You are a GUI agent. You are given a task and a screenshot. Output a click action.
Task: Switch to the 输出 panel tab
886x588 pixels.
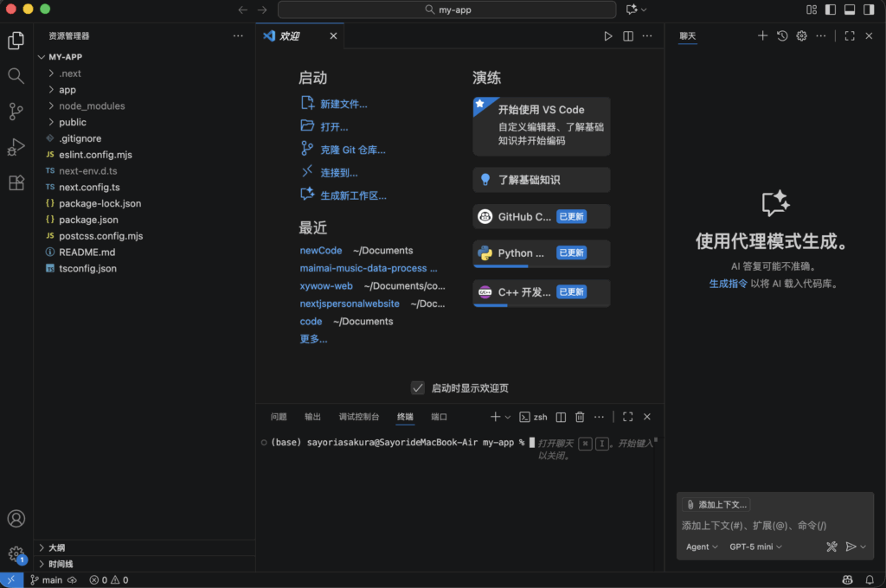pos(312,417)
